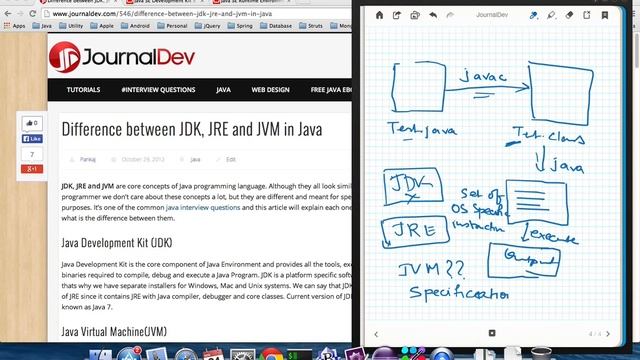The width and height of the screenshot is (640, 360).
Task: Follow the java interview questions link
Action: click(203, 207)
